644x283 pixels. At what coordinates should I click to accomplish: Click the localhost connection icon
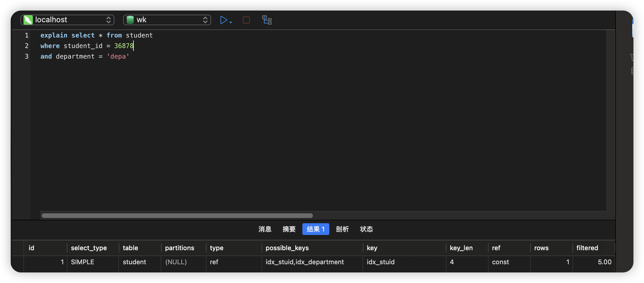(x=28, y=20)
